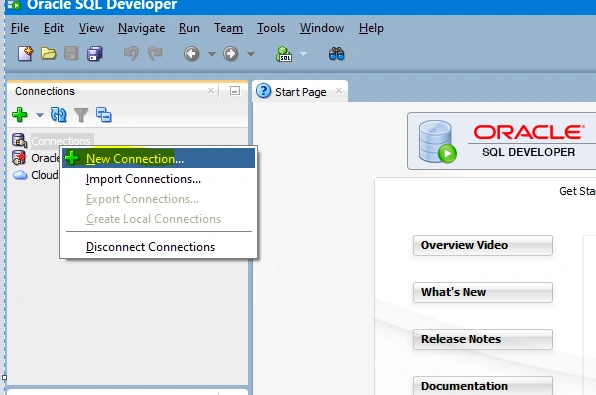This screenshot has width=596, height=395.
Task: Click the Save floppy disk icon
Action: point(71,54)
